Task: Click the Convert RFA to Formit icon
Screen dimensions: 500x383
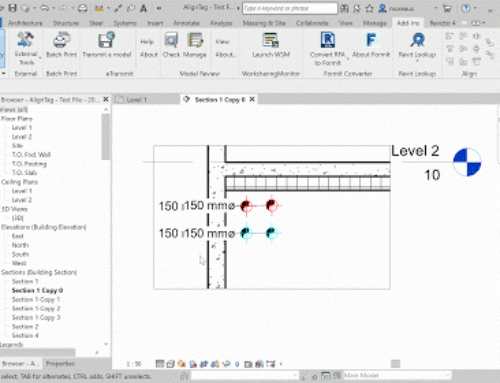Action: (x=328, y=40)
